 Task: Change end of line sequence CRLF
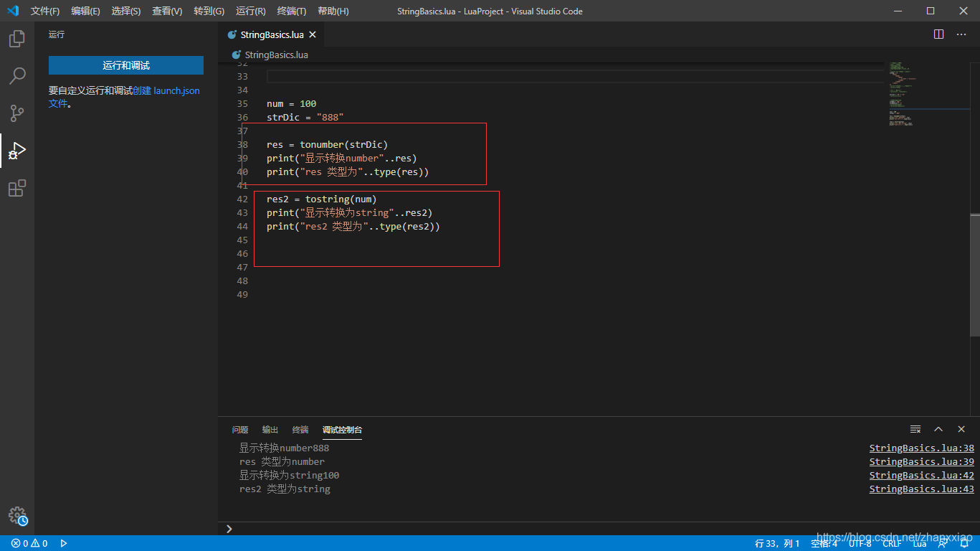892,543
